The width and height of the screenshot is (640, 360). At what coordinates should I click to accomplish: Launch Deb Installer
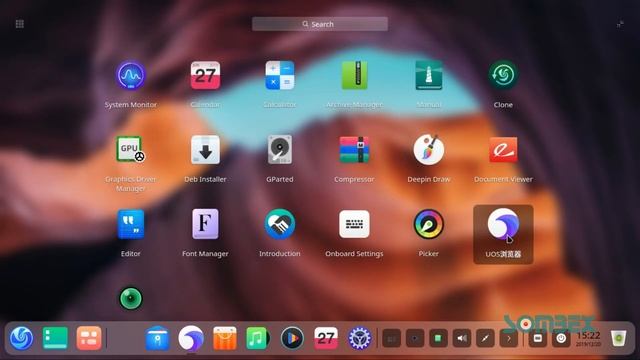pyautogui.click(x=205, y=150)
